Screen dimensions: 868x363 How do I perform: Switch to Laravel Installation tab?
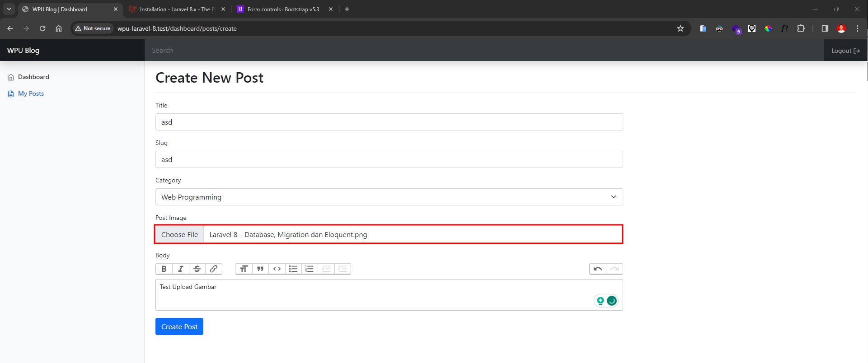(x=176, y=9)
